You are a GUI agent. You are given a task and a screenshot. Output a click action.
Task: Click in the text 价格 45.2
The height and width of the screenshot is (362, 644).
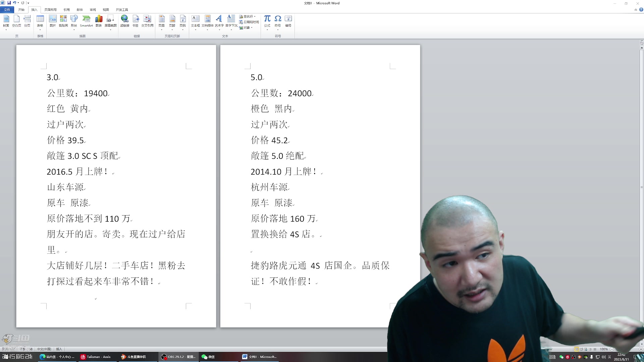click(269, 140)
